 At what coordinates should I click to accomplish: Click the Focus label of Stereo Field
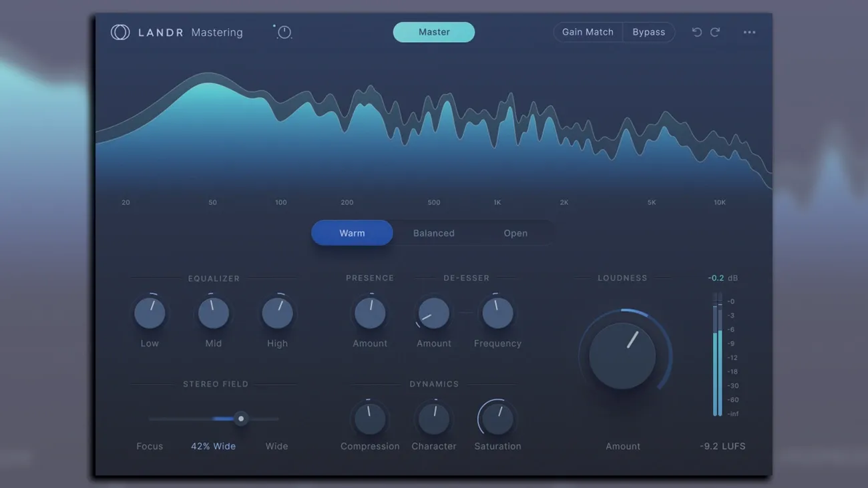[x=150, y=446]
